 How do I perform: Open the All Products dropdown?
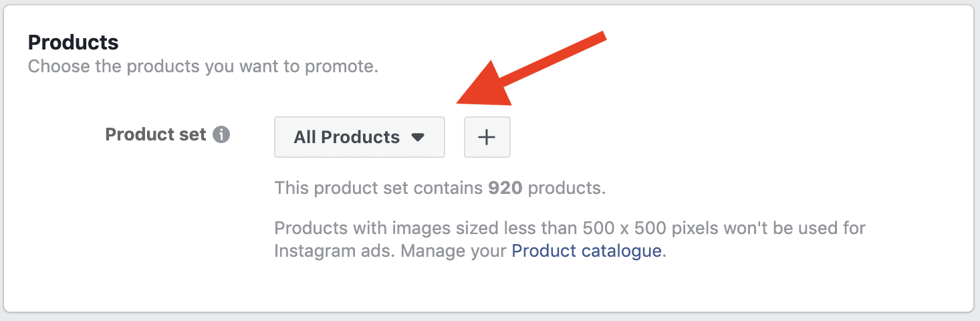(x=360, y=137)
